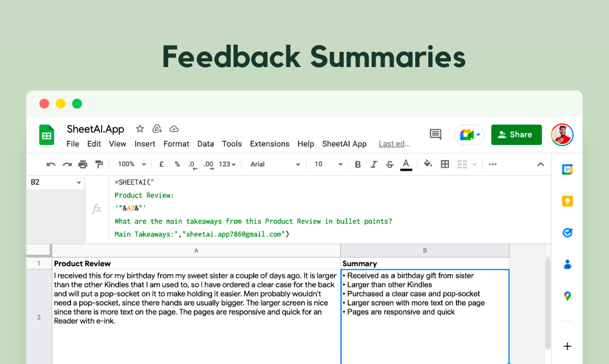The width and height of the screenshot is (609, 364).
Task: Open the name box dropdown arrow
Action: click(79, 182)
